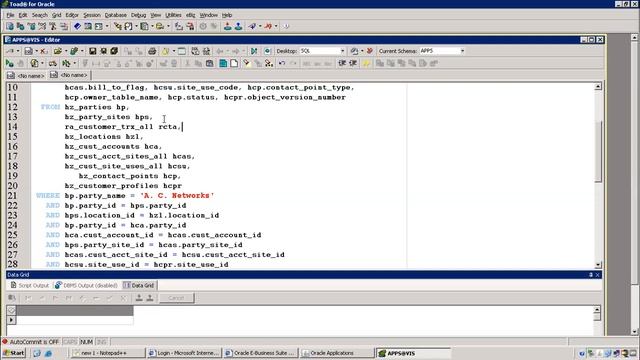Screen dimensions: 640x360
Task: Click the highlighter pencil icon
Action: [x=247, y=63]
